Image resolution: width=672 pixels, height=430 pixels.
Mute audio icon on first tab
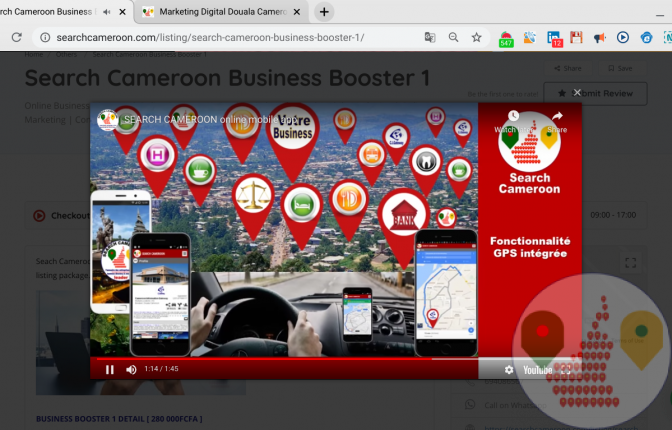point(107,12)
